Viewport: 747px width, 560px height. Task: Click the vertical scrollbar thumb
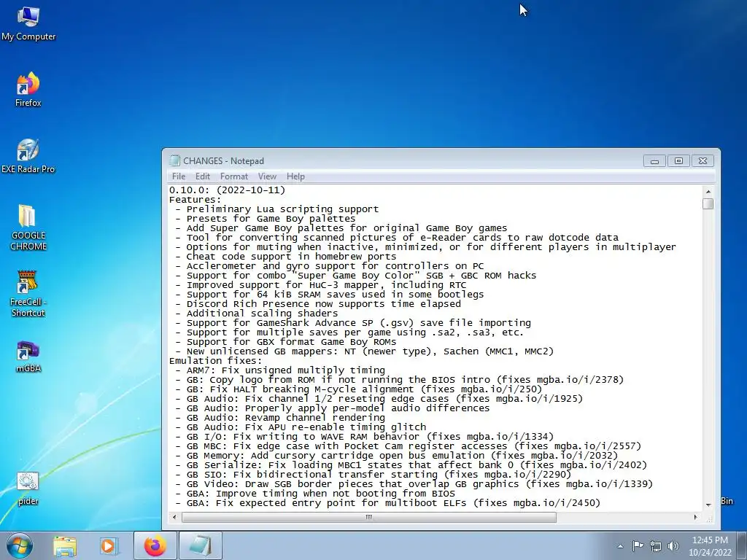click(708, 203)
